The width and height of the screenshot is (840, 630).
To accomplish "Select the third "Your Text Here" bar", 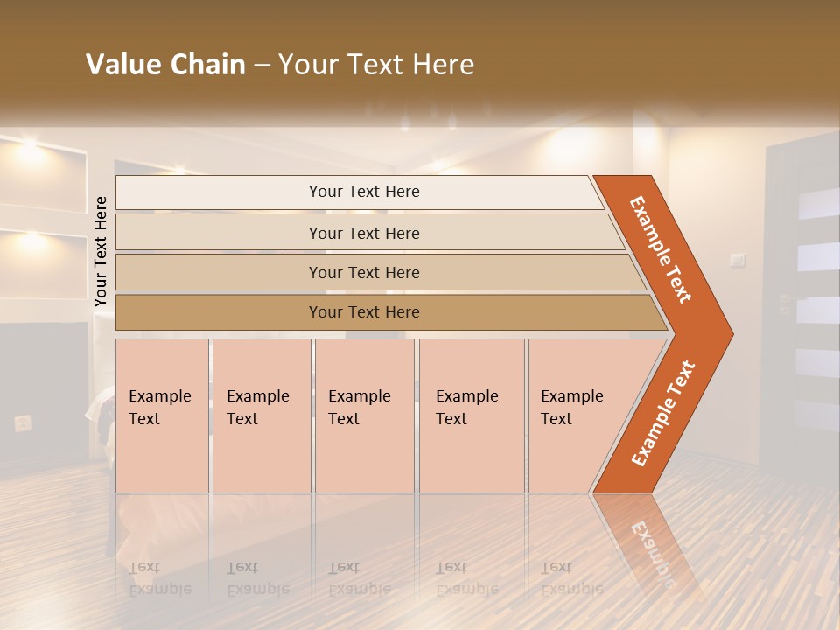I will pyautogui.click(x=363, y=272).
